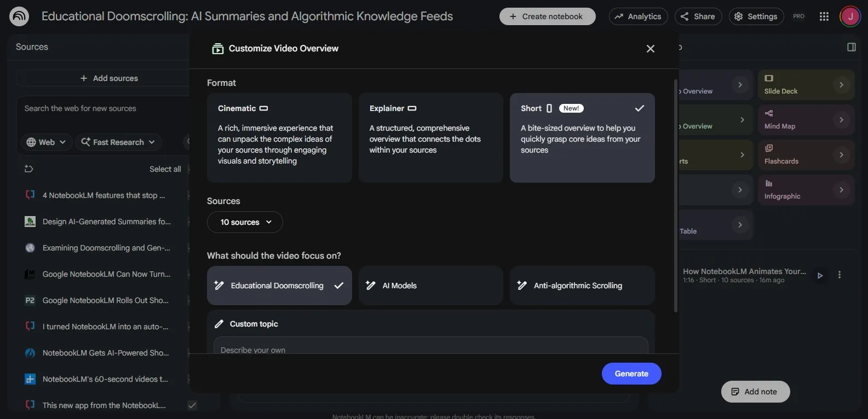Expand the Mind Map chevron

click(x=841, y=120)
